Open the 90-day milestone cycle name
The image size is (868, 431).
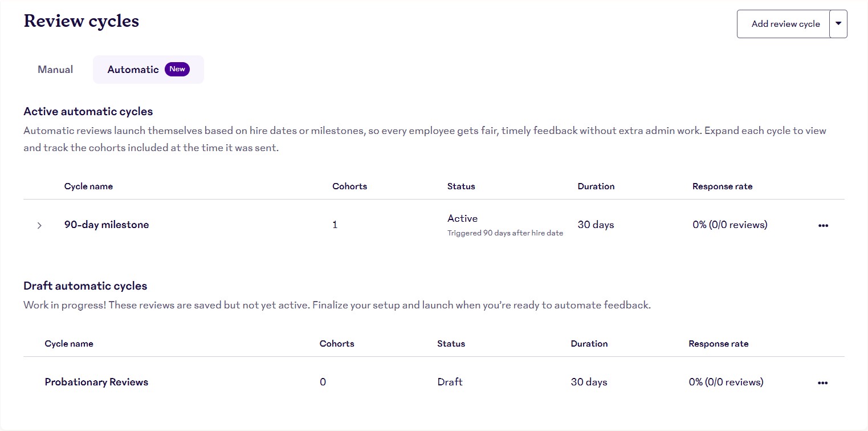pos(107,225)
